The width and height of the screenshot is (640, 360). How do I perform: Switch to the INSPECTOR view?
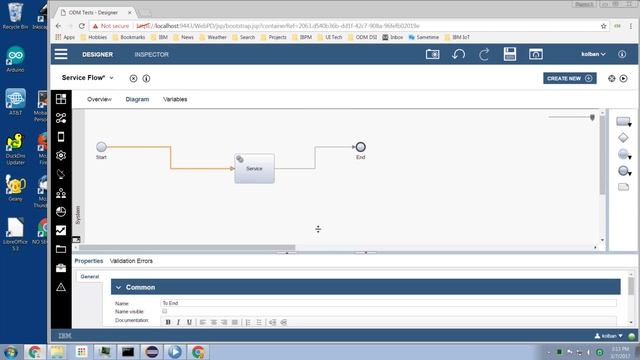pyautogui.click(x=151, y=54)
